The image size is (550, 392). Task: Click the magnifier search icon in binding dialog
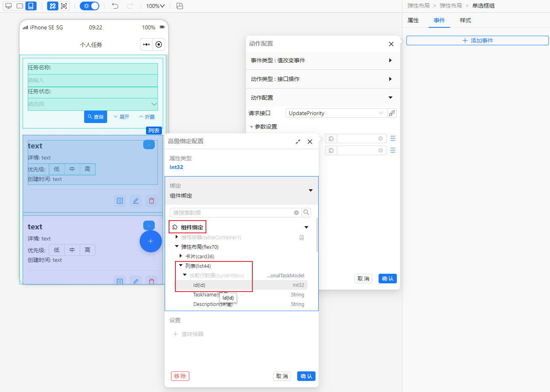(x=306, y=212)
